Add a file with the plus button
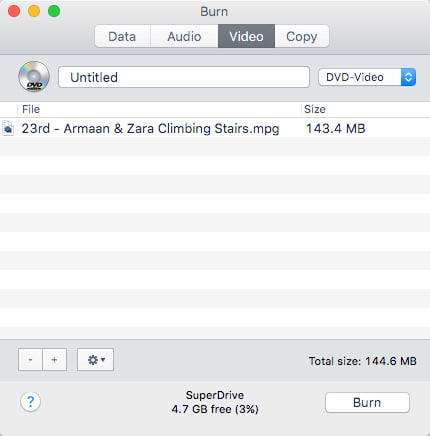Screen dimensions: 430x436 [x=55, y=360]
